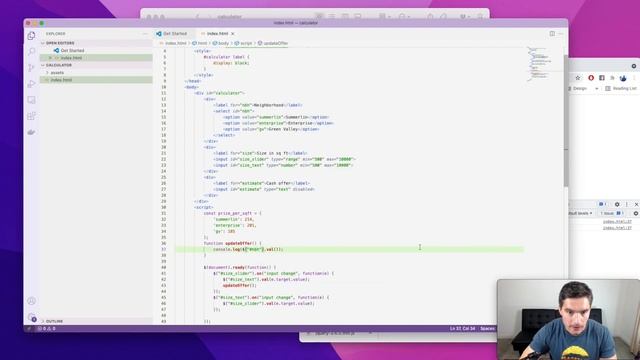640x360 pixels.
Task: Click the updateOffer breadcrumb item
Action: [x=273, y=43]
